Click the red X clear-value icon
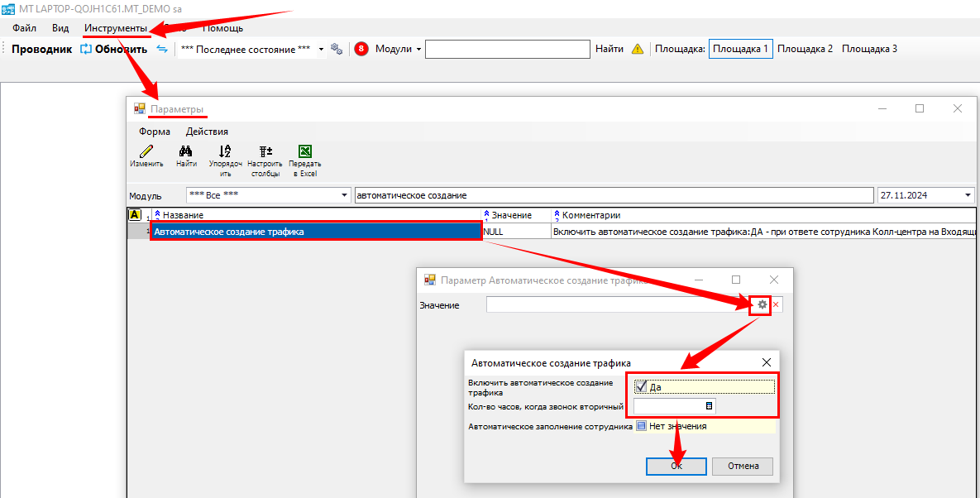 pyautogui.click(x=776, y=305)
